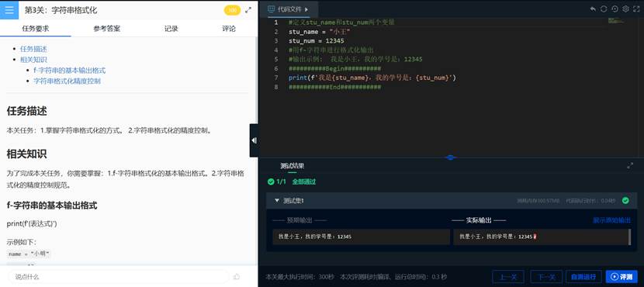Screen dimensions: 644x287
Task: Click the expected output text box
Action: [x=362, y=237]
